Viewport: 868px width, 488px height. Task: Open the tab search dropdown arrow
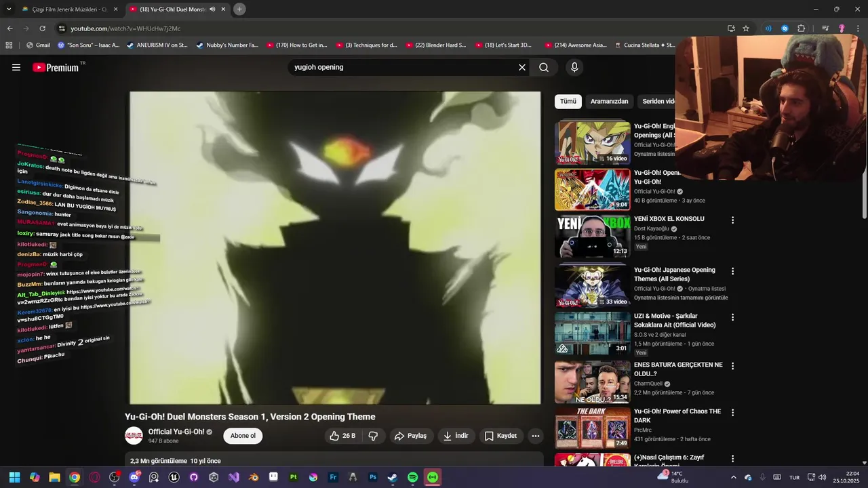9,9
